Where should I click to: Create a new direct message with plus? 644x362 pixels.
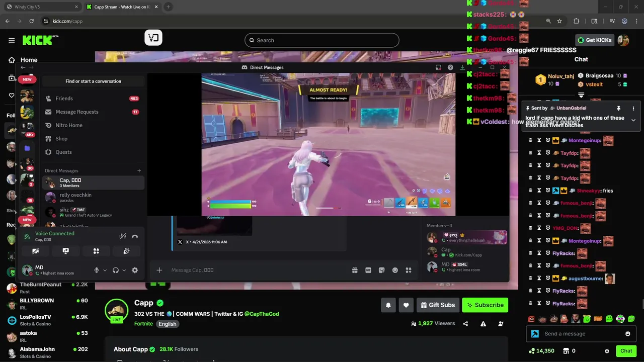139,170
